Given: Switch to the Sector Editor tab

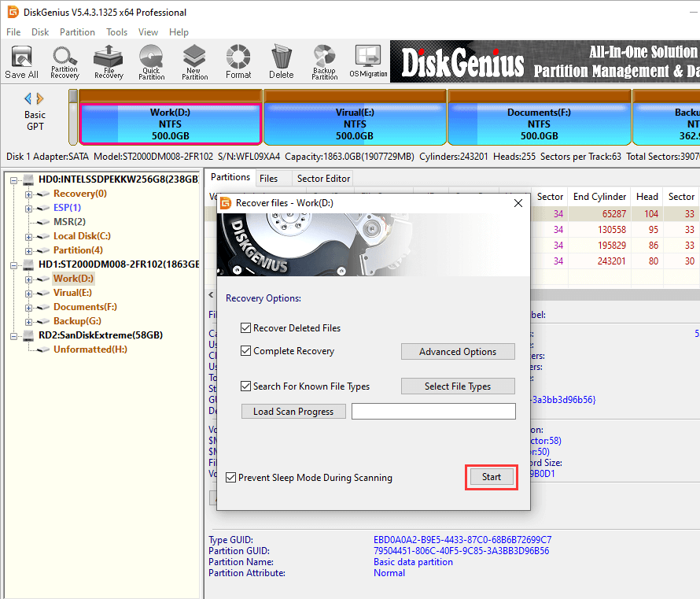Looking at the screenshot, I should point(324,179).
